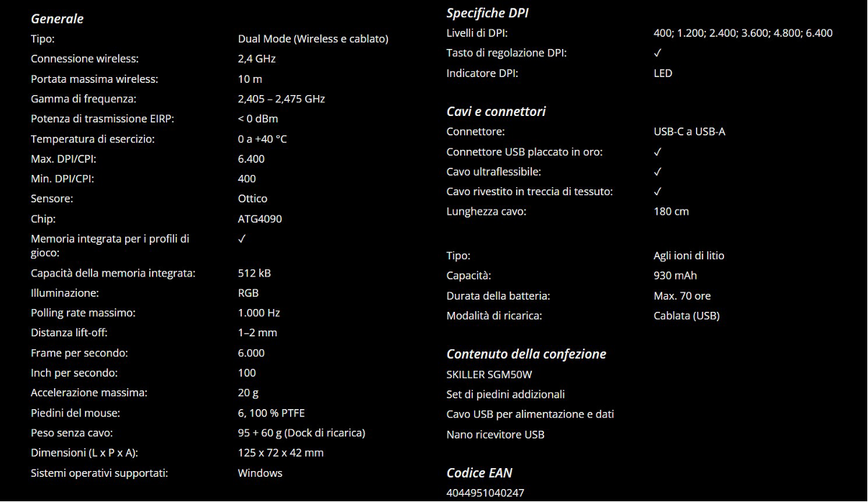Click the USB-C a USB-A connector value
This screenshot has width=868, height=502.
689,132
